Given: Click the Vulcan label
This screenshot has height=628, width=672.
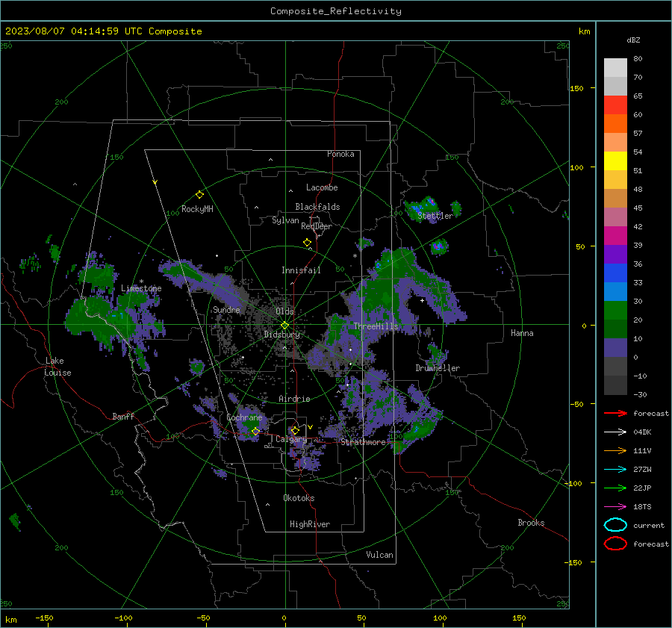Looking at the screenshot, I should tap(380, 555).
